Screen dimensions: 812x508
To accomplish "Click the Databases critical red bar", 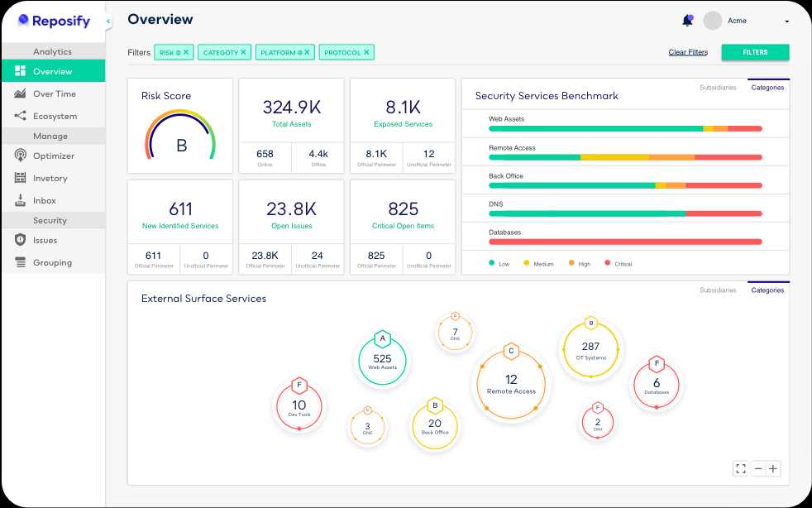I will [x=625, y=242].
